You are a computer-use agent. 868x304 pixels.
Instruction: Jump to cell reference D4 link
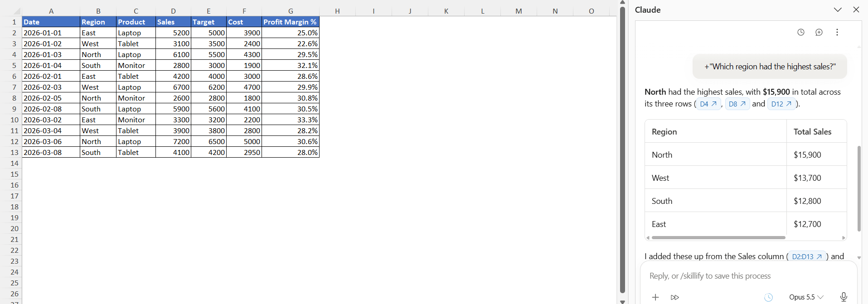click(708, 104)
